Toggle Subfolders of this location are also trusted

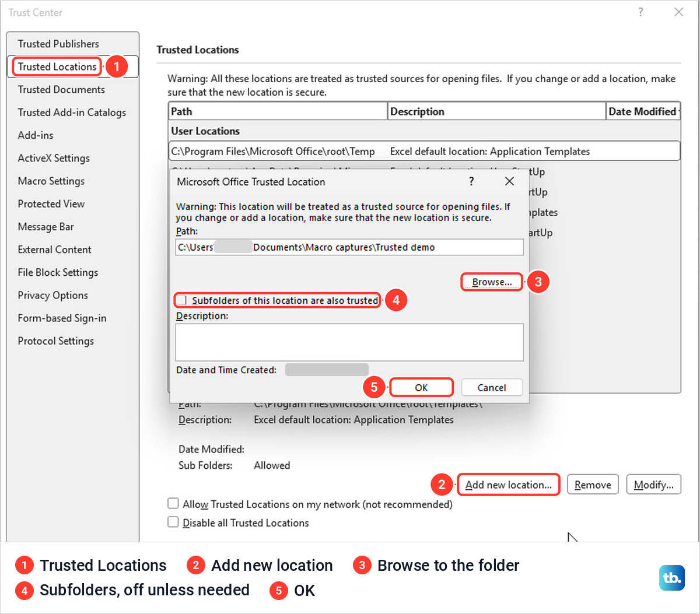182,300
